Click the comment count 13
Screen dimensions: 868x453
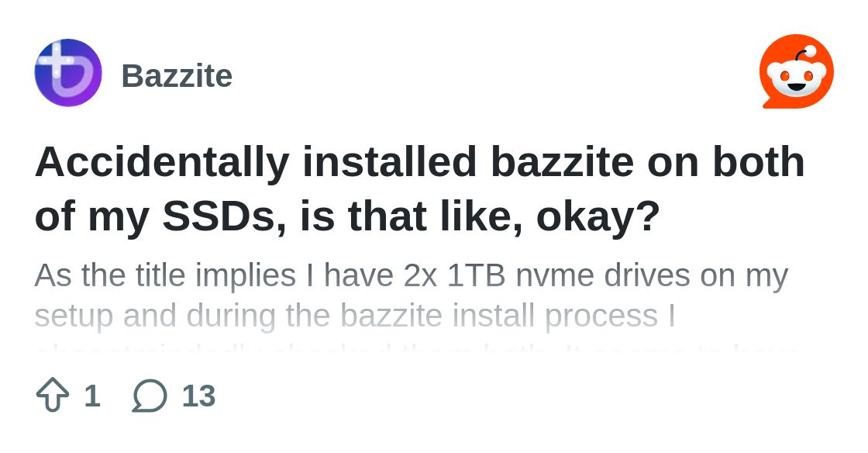point(198,396)
